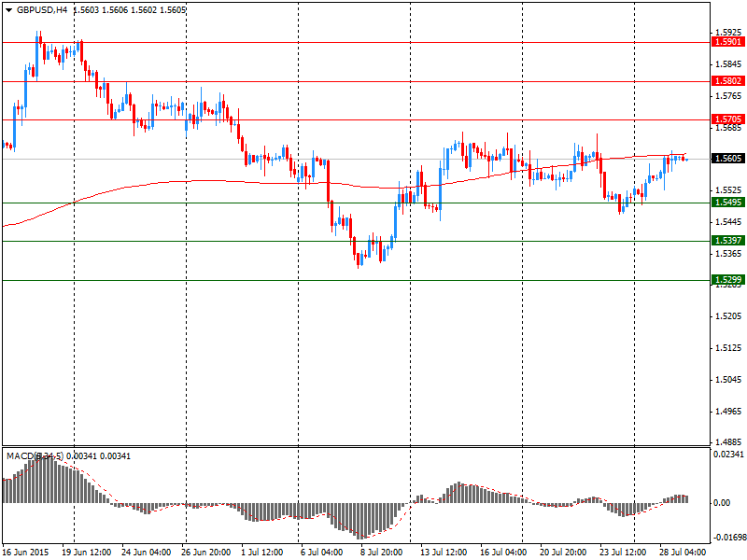This screenshot has height=560, width=747.
Task: Click the 1.5365 price scale value
Action: pyautogui.click(x=729, y=254)
